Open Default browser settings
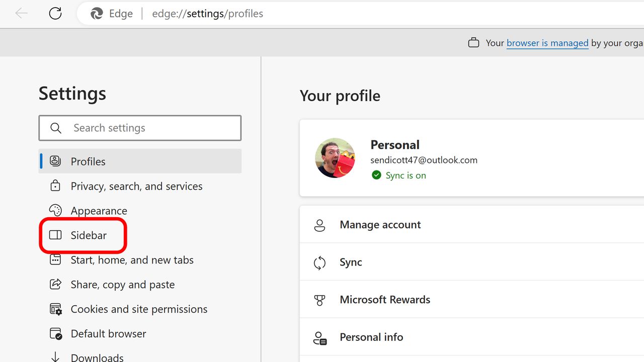The image size is (644, 362). click(108, 334)
